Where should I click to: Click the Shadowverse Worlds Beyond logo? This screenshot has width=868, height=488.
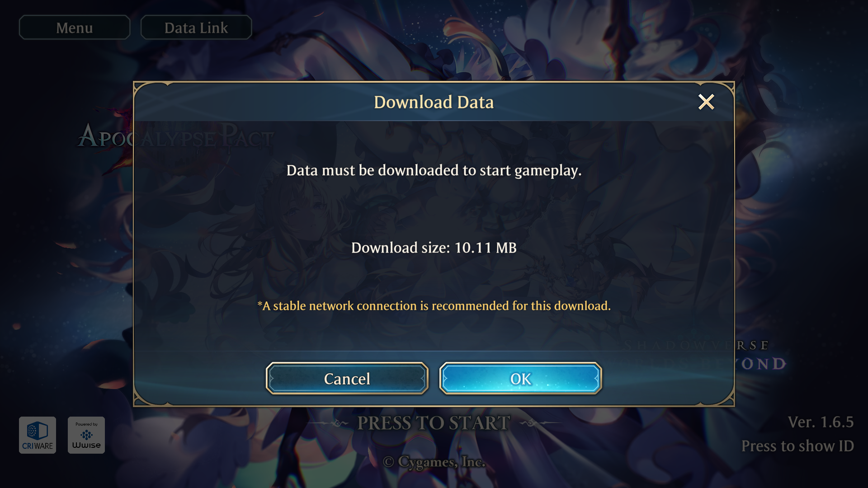[x=705, y=355]
